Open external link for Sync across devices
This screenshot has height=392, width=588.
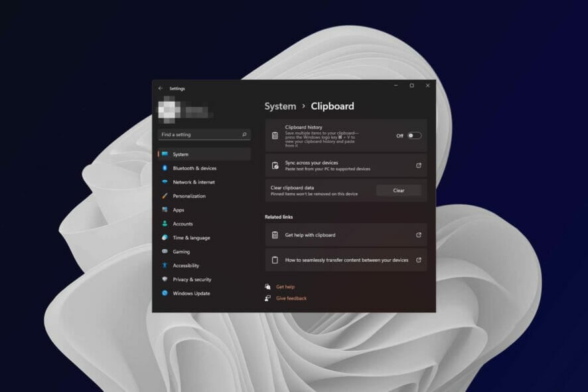[x=419, y=165]
